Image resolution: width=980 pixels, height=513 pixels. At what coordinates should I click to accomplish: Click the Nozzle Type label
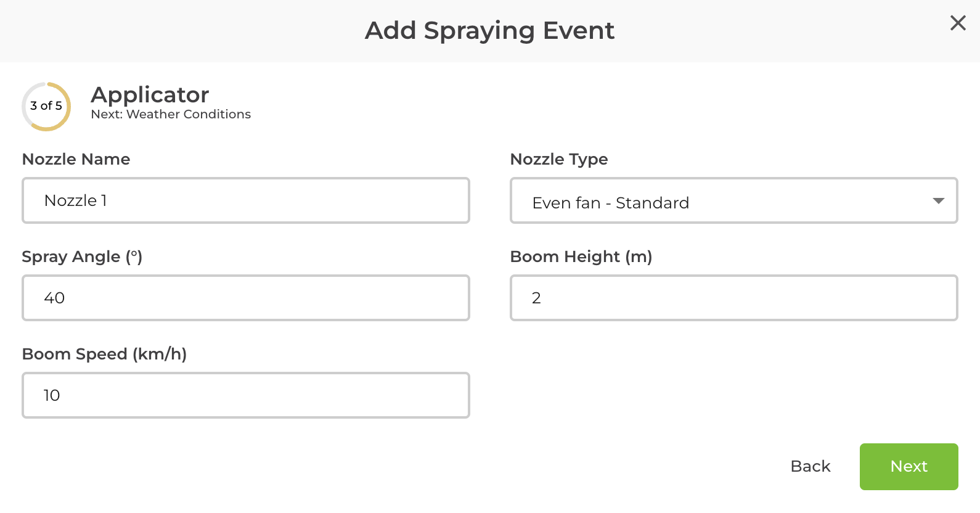(x=558, y=159)
